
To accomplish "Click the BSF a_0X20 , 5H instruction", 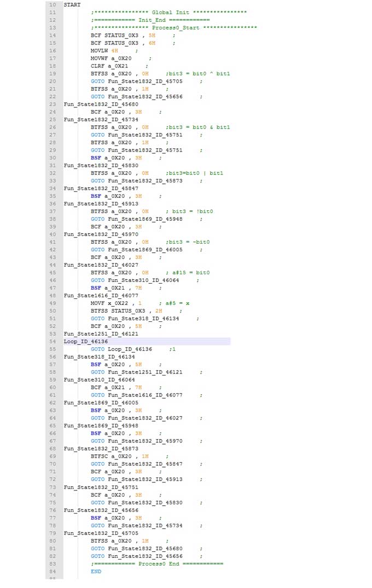I will pyautogui.click(x=116, y=365).
